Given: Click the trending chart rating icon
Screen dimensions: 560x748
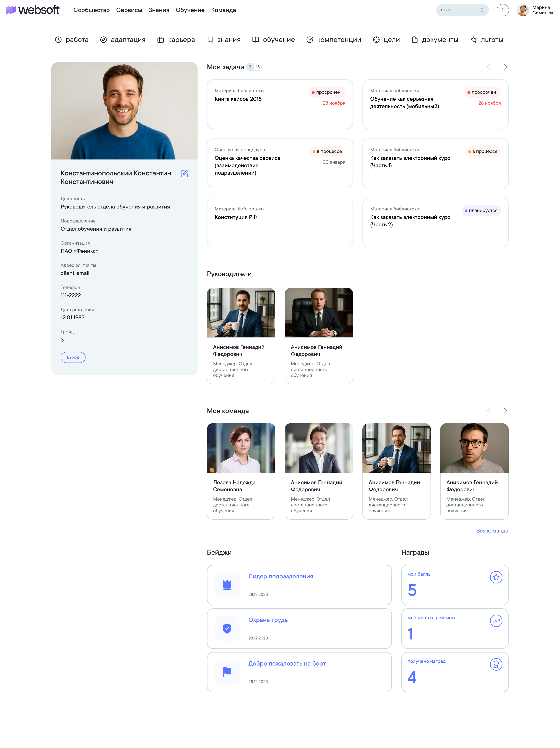Looking at the screenshot, I should [x=496, y=621].
